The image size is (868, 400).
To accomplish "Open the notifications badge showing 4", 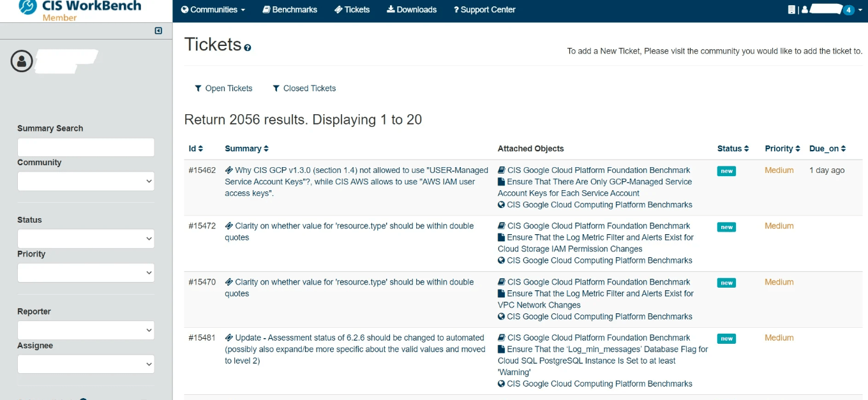I will tap(848, 10).
